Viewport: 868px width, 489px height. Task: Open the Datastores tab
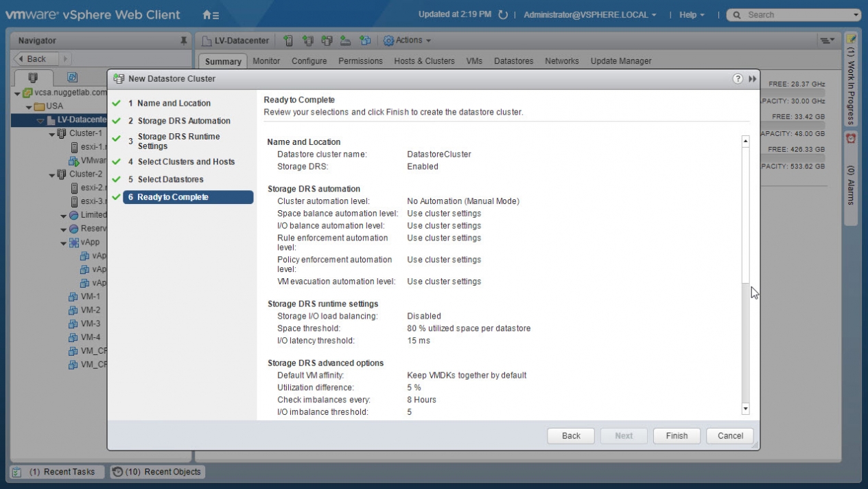[513, 61]
